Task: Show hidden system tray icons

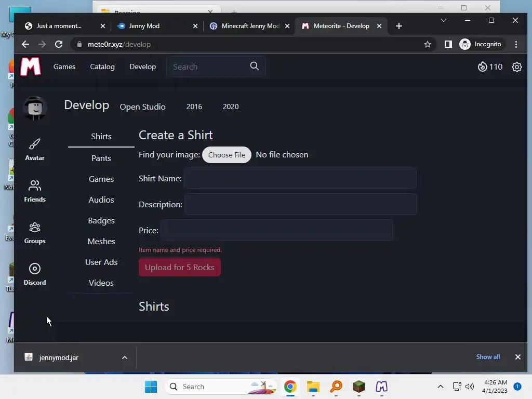Action: (441, 387)
